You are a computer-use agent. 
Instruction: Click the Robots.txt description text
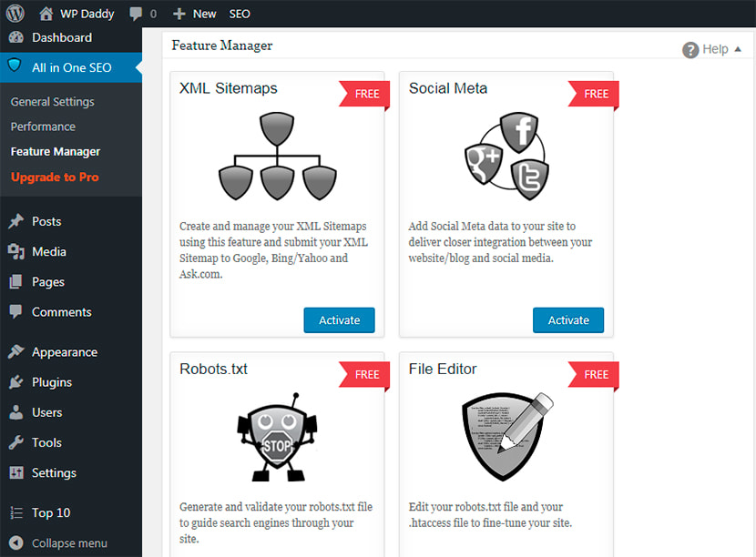point(276,522)
